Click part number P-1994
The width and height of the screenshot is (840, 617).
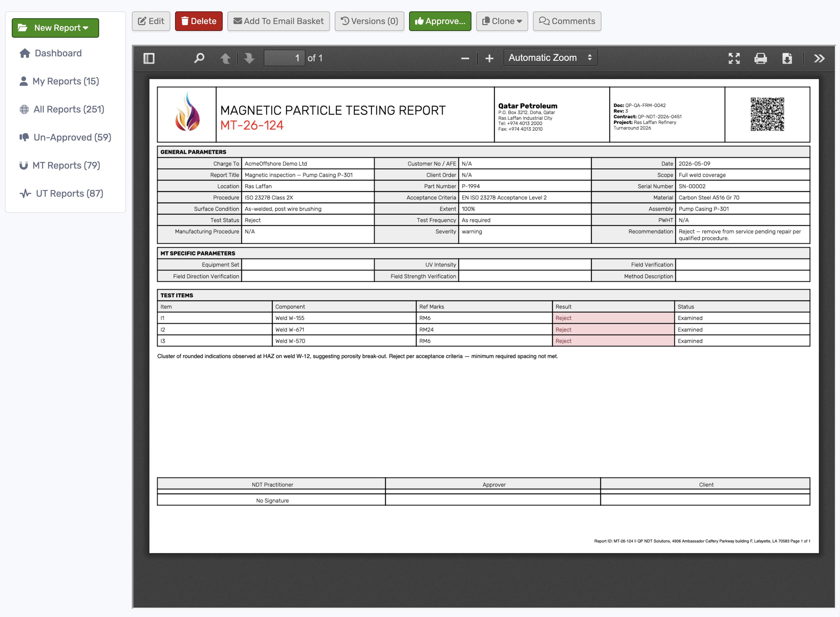coord(470,186)
